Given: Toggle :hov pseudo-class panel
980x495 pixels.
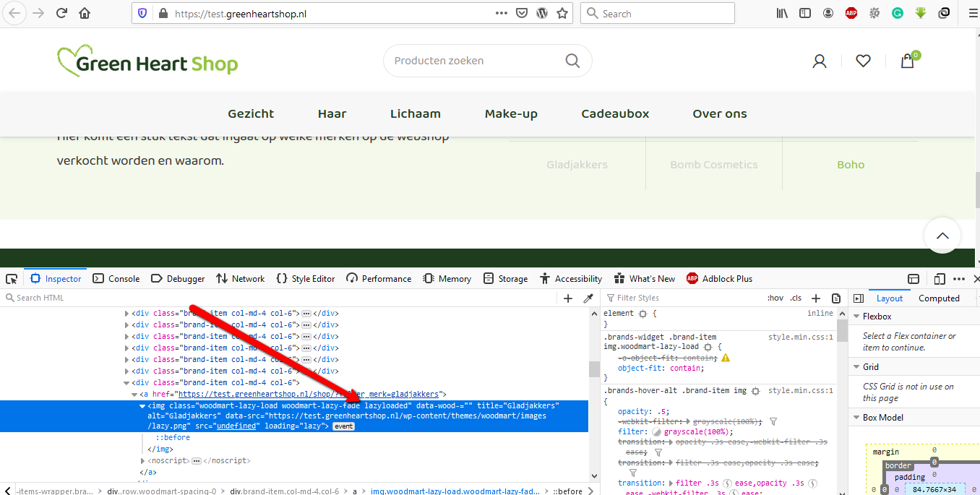Looking at the screenshot, I should (x=775, y=298).
